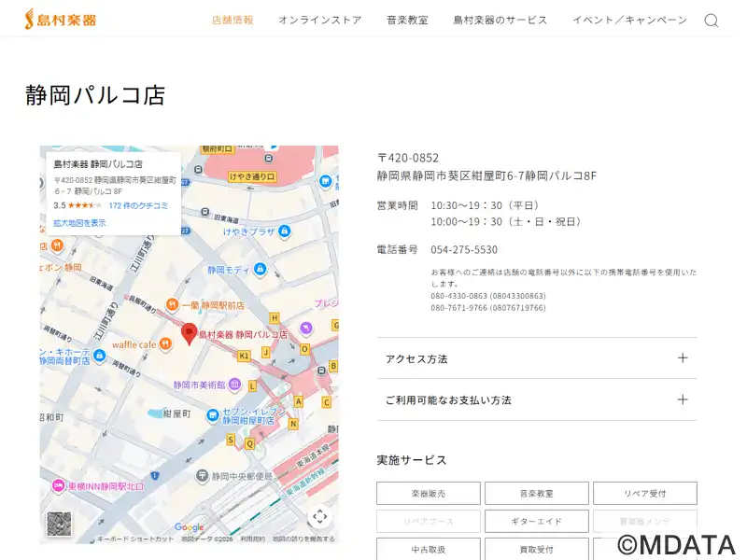
Task: Expand the ご利用可能なお支払い方法 section
Action: click(x=536, y=400)
